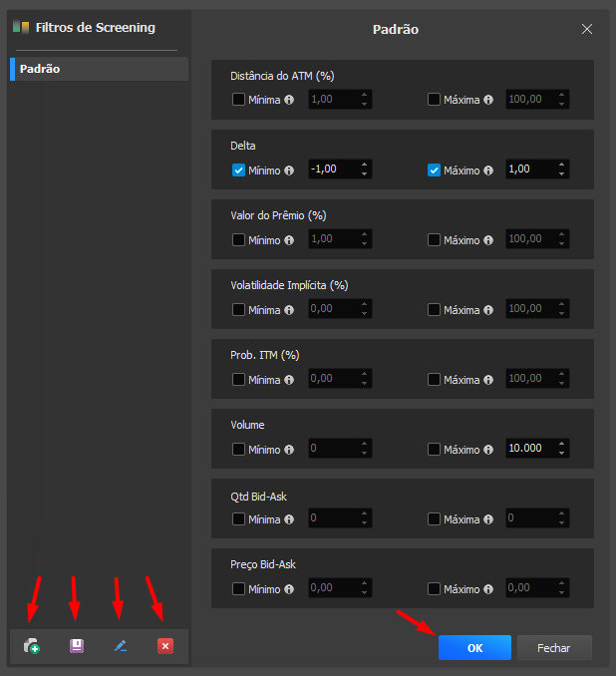Click OK to apply filters
Image resolution: width=616 pixels, height=676 pixels.
click(x=474, y=647)
